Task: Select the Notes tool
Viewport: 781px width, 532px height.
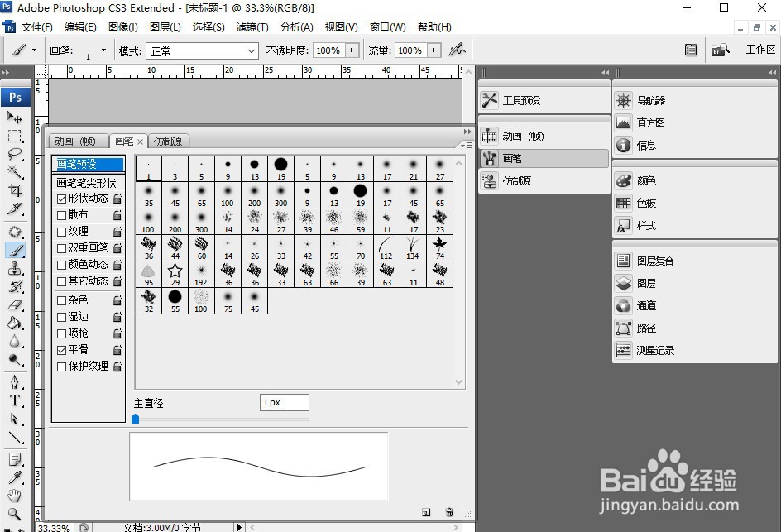Action: click(x=14, y=459)
